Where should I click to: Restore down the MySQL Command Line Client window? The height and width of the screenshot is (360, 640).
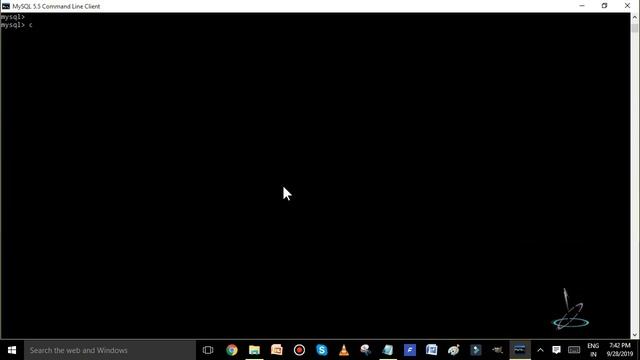(604, 6)
